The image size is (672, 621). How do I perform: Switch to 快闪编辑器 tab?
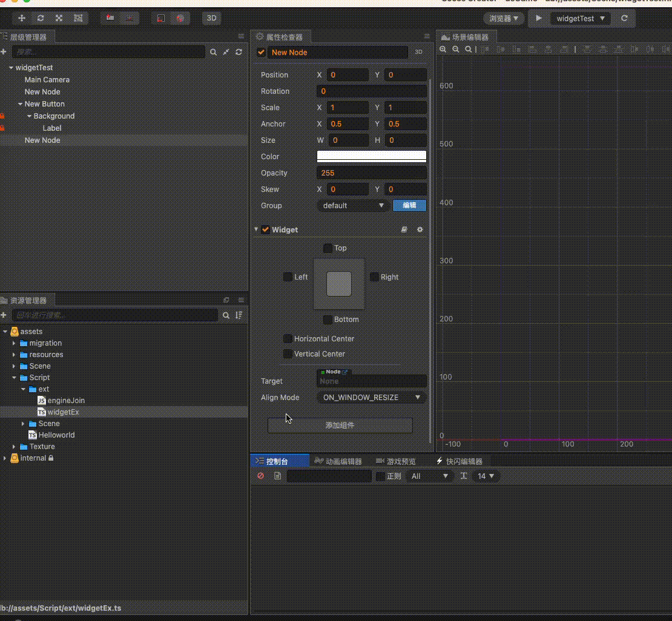tap(460, 461)
